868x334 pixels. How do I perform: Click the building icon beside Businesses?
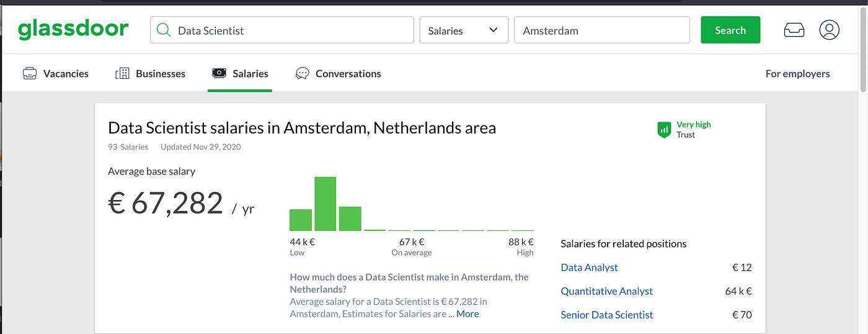(122, 73)
